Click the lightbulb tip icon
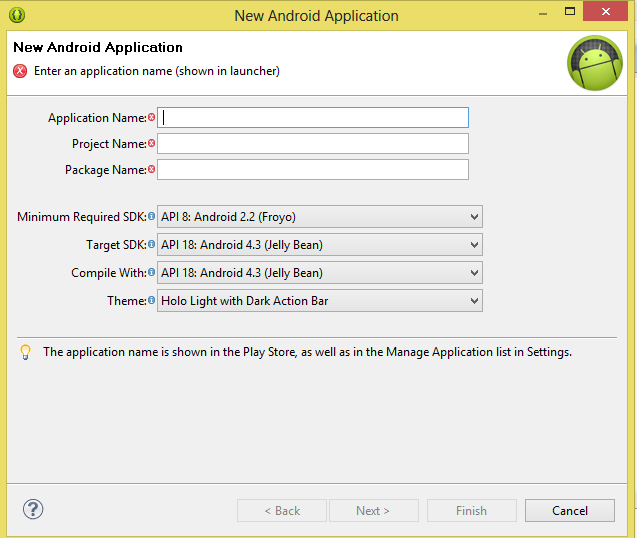 pyautogui.click(x=26, y=352)
